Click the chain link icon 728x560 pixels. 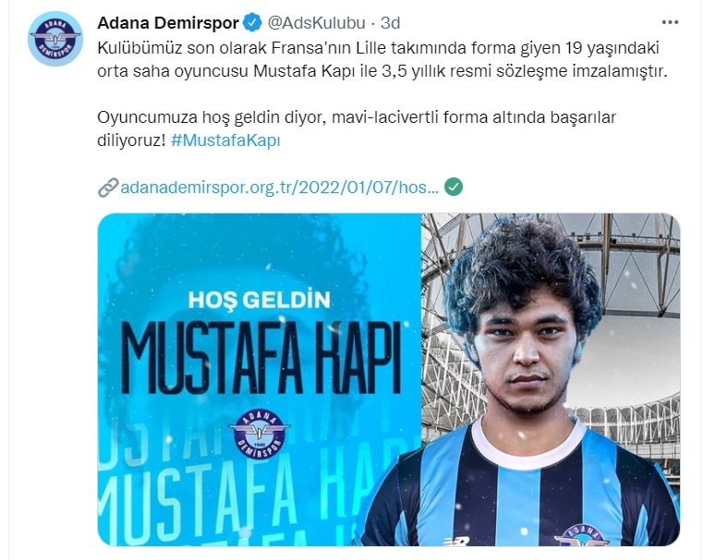(x=108, y=188)
